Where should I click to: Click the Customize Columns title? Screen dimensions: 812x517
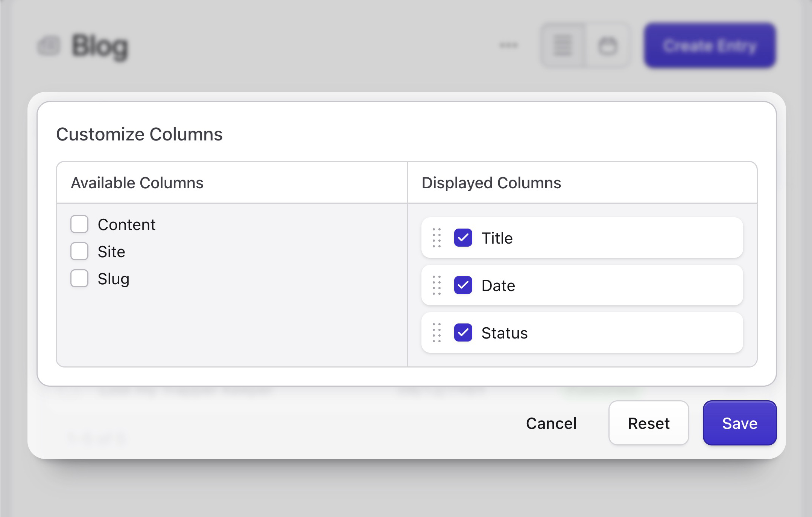pos(139,134)
